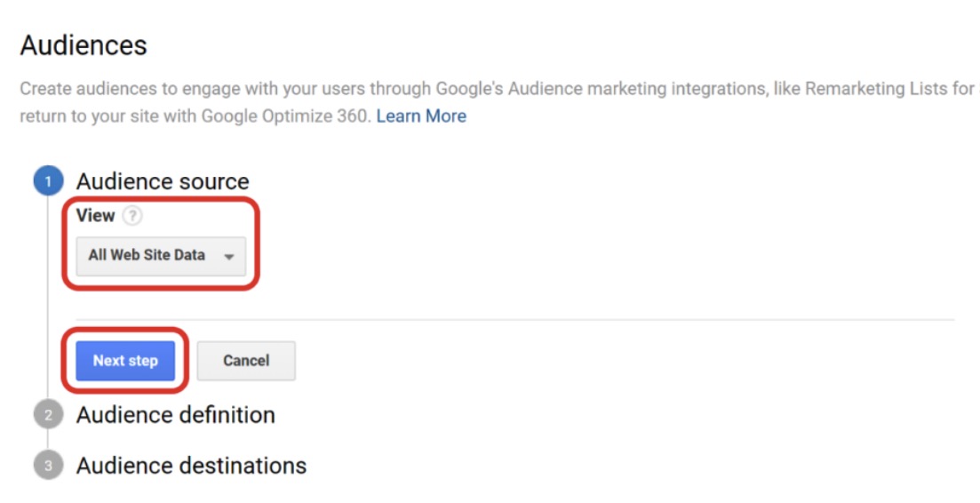The image size is (980, 503).
Task: Click the Audiences page title
Action: coord(84,45)
